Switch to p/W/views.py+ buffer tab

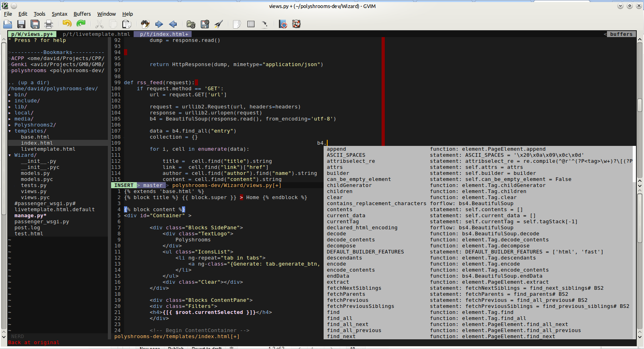(x=32, y=34)
